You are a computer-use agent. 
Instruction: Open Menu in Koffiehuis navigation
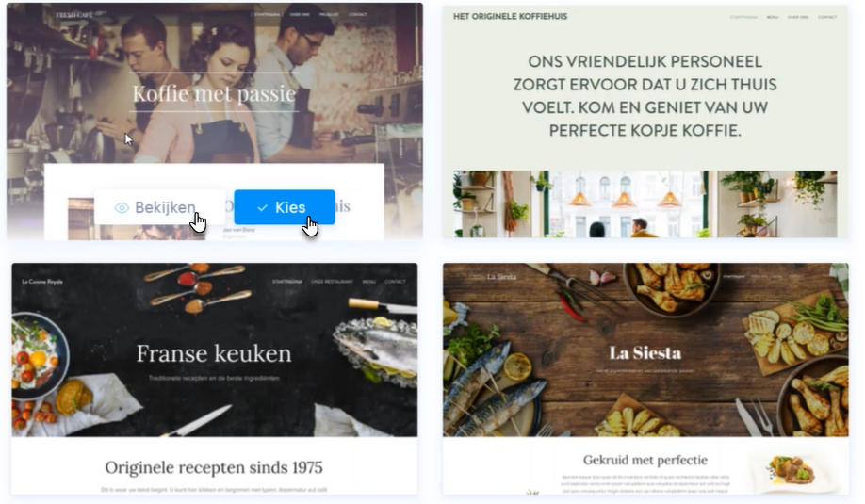pyautogui.click(x=773, y=17)
